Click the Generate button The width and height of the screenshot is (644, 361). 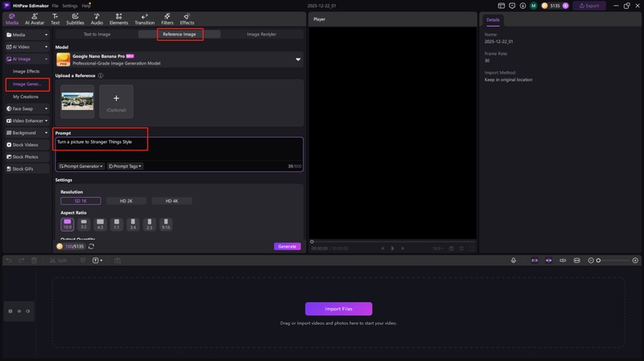(287, 247)
